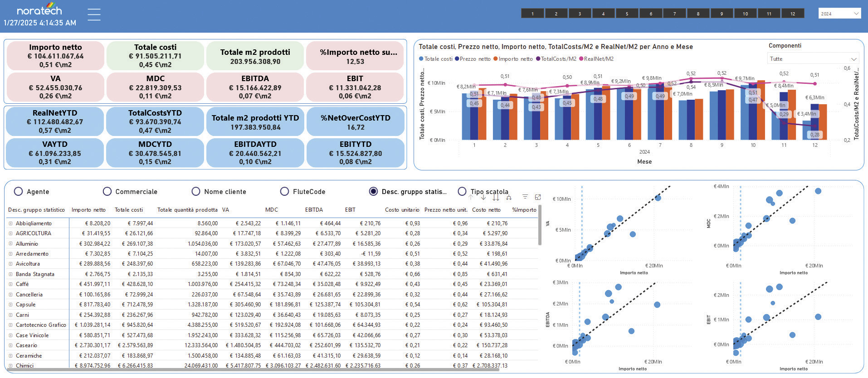Click Totale costi legend blue swatch
Image resolution: width=868 pixels, height=378 pixels.
tap(421, 59)
